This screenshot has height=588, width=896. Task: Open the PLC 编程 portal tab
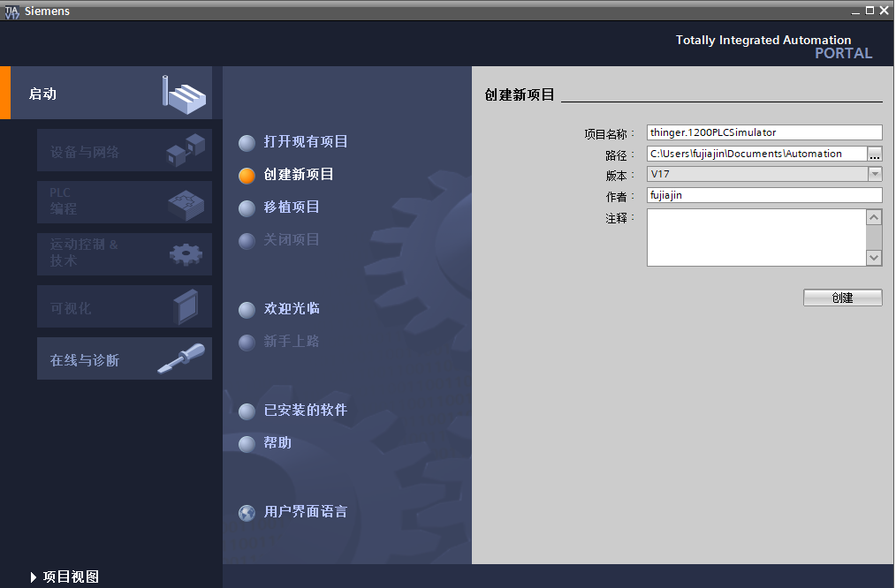click(125, 202)
